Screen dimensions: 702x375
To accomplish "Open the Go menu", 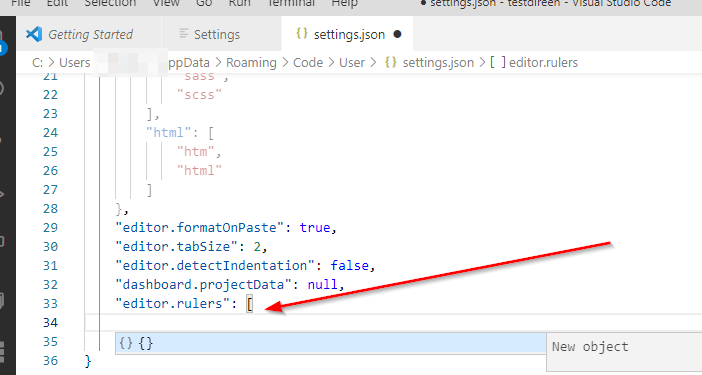I will point(204,3).
